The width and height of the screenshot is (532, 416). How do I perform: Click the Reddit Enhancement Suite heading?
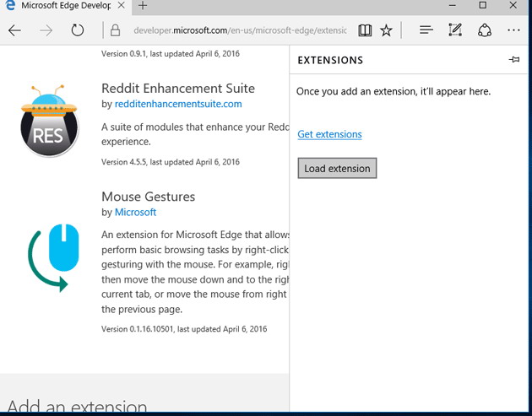point(178,89)
